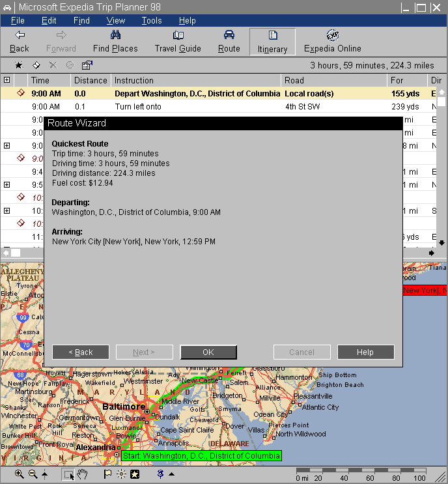Click the grayed X delete icon
The image size is (448, 484).
coord(53,65)
